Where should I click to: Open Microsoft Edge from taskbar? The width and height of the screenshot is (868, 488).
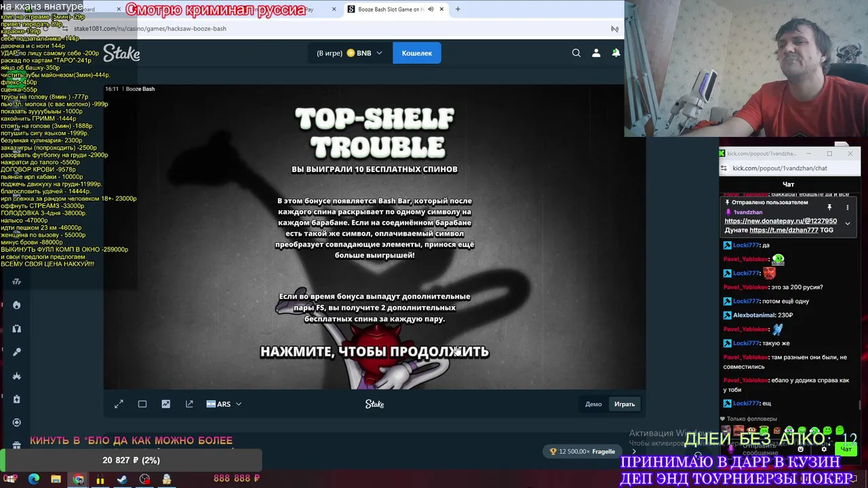pos(34,479)
